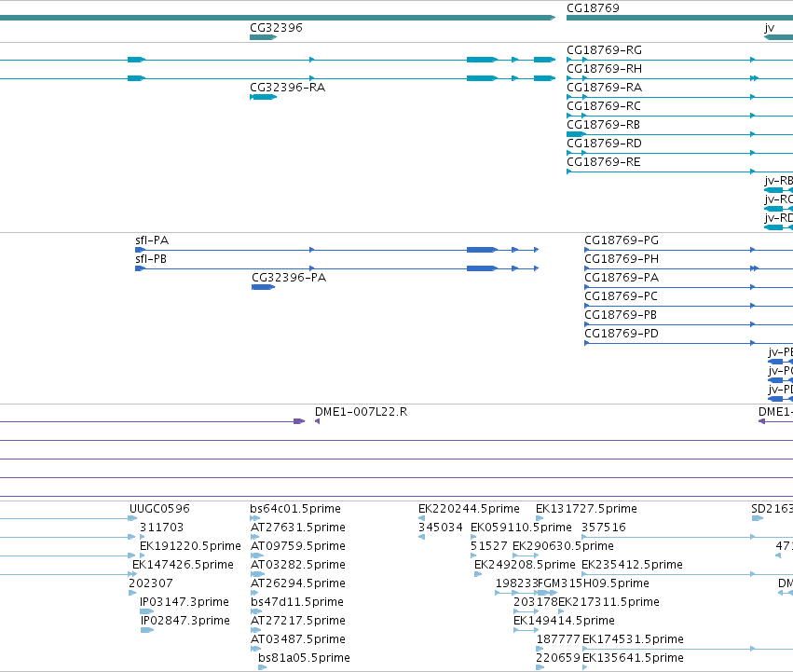Select the jv gene label
Viewport: 793px width, 672px height.
tap(769, 28)
